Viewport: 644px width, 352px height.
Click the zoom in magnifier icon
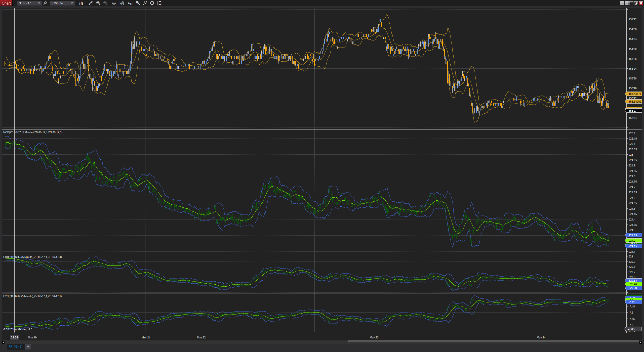point(98,3)
